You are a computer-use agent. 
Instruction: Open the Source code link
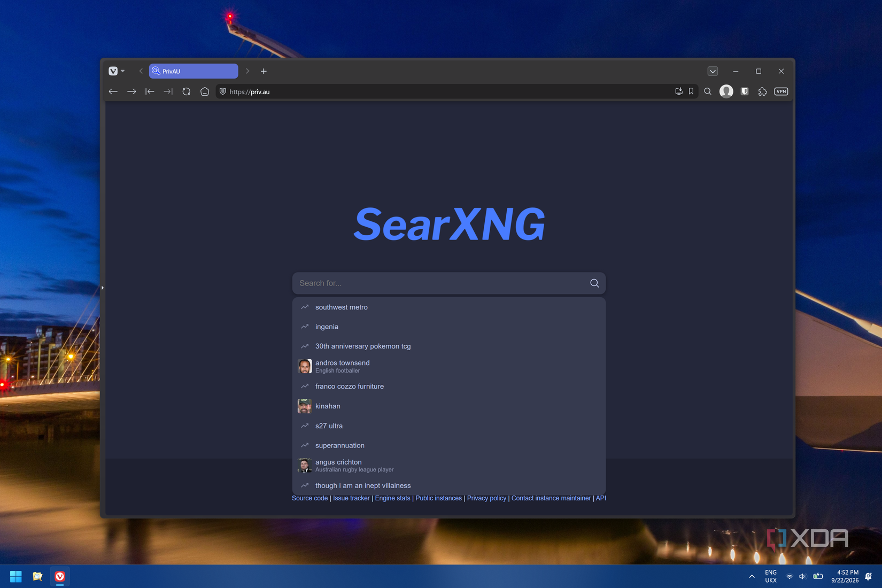pyautogui.click(x=310, y=498)
